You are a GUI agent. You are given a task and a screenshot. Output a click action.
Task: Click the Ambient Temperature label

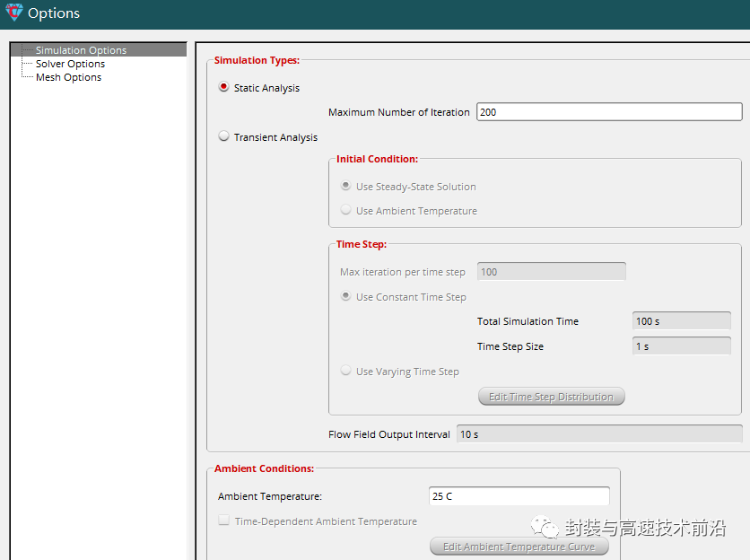pos(270,496)
